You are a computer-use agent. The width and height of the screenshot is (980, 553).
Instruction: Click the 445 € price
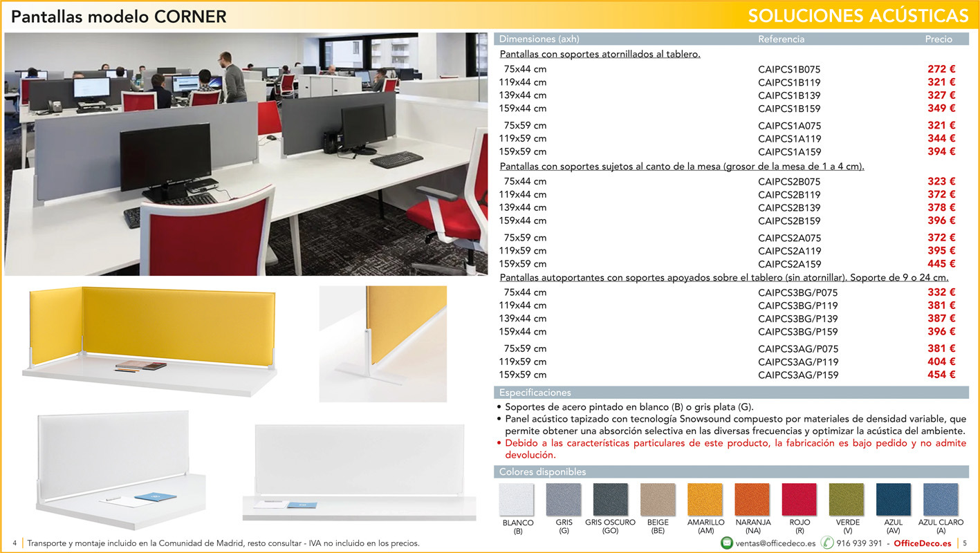coord(941,264)
